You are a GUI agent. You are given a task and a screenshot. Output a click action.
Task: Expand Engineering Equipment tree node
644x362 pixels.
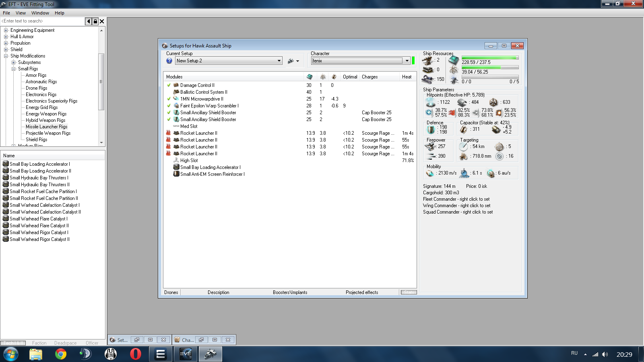(x=6, y=30)
